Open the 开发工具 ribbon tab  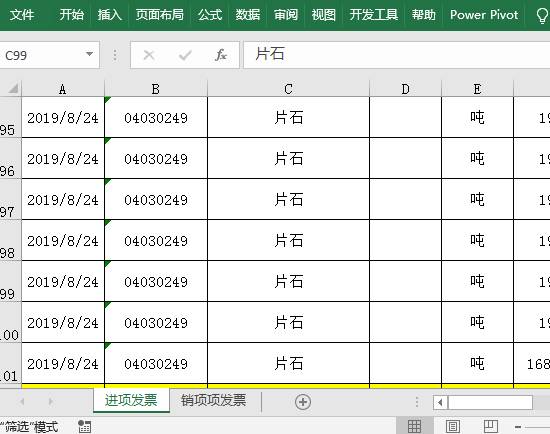374,15
